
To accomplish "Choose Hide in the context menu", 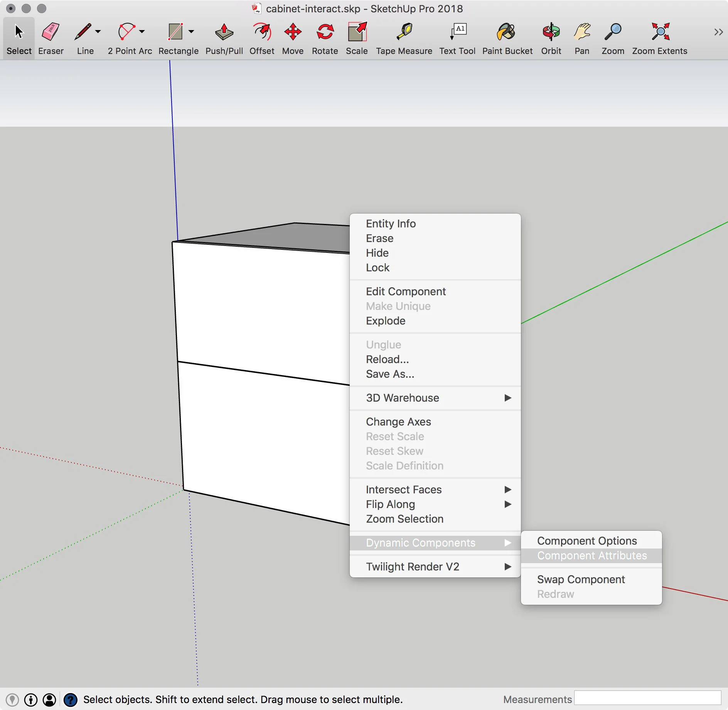I will [435, 253].
